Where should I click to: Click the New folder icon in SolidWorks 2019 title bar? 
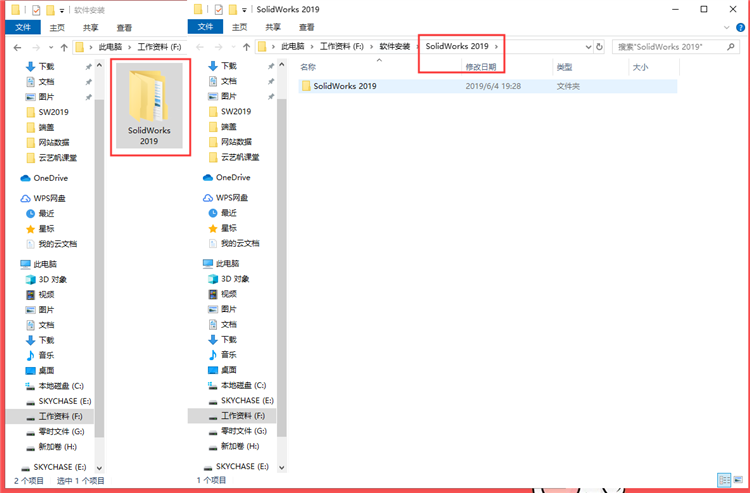[x=233, y=10]
